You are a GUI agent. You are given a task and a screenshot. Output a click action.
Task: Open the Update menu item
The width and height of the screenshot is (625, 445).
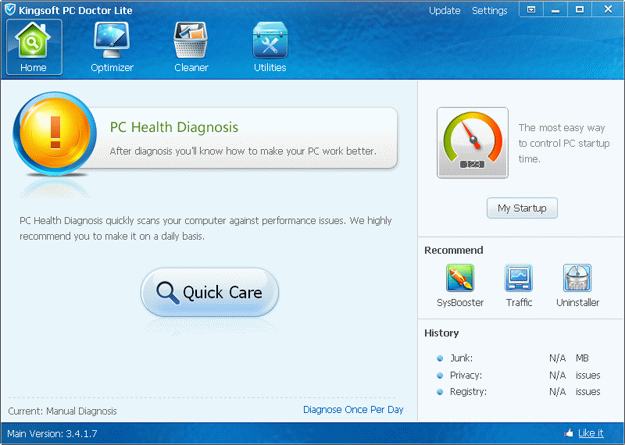coord(444,11)
